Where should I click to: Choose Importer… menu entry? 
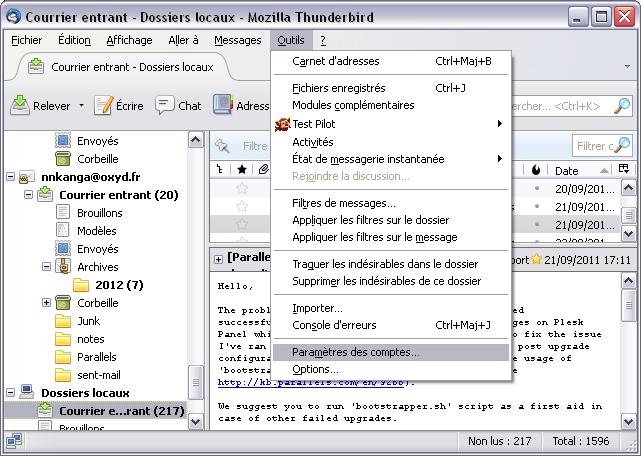tap(391, 308)
